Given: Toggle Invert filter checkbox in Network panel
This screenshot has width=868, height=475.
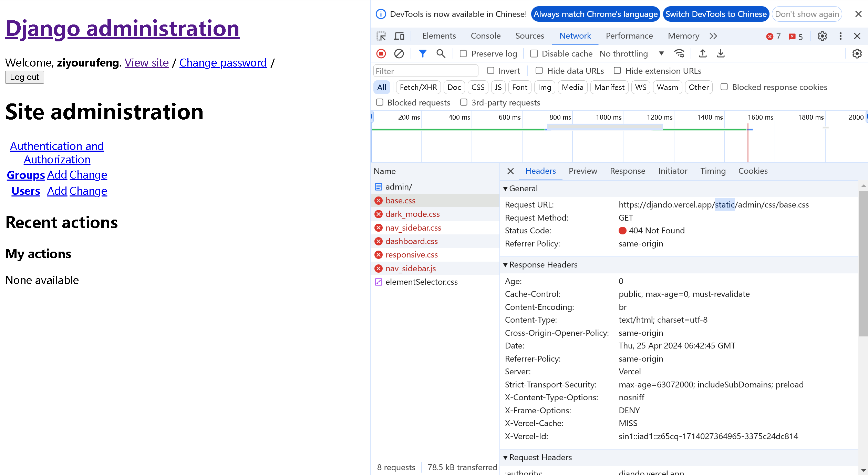Looking at the screenshot, I should point(491,71).
